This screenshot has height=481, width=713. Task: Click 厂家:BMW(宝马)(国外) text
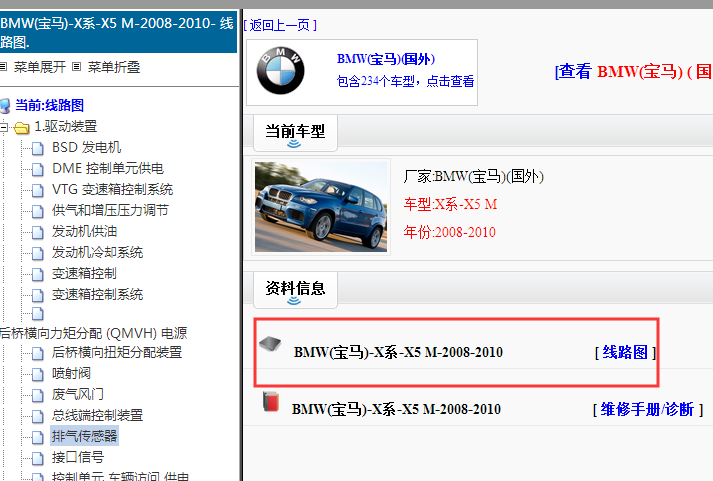[x=473, y=176]
